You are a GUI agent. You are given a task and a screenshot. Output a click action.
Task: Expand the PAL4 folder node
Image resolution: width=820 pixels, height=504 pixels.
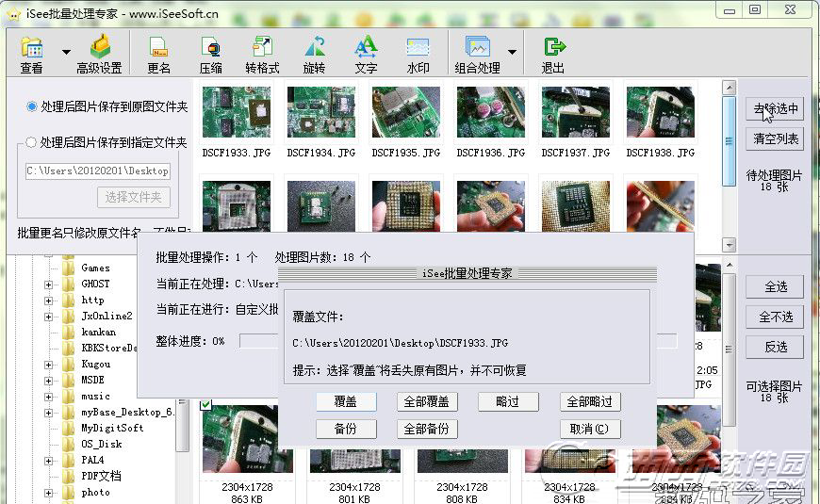tap(49, 461)
